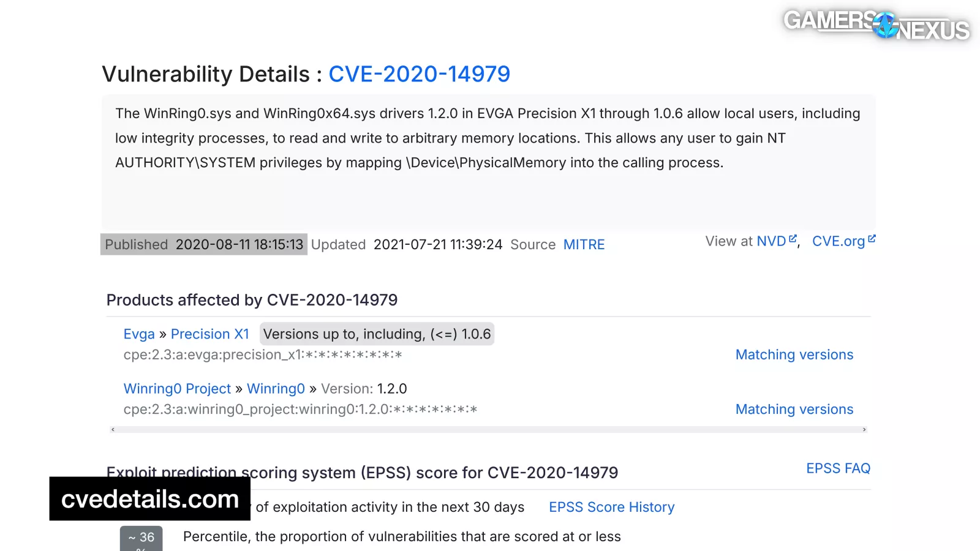Click the horizontal scrollbar right arrow
This screenshot has width=980, height=551.
click(864, 430)
